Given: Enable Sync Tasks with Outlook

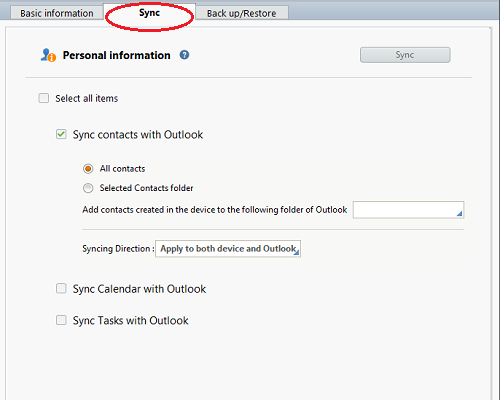Looking at the screenshot, I should coord(61,320).
